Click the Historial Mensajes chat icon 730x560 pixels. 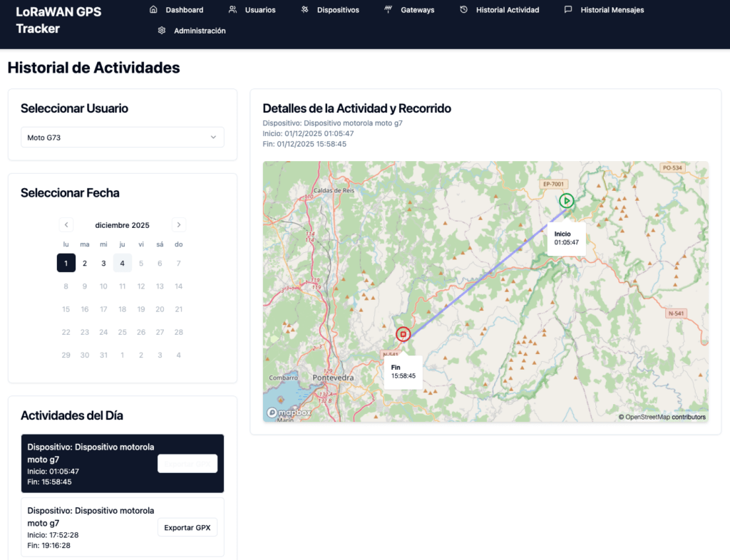[568, 10]
